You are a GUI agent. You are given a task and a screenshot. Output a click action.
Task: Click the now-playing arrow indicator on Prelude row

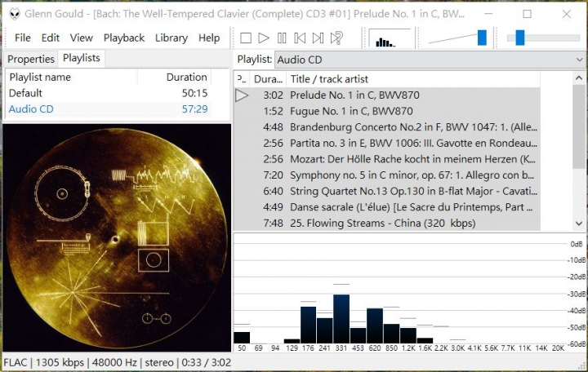point(242,95)
